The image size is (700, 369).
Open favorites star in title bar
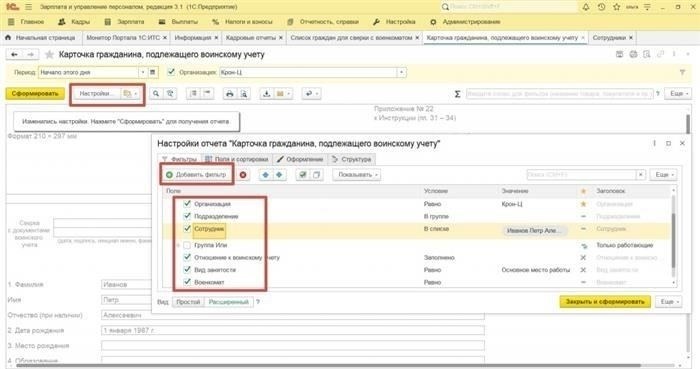coord(617,7)
